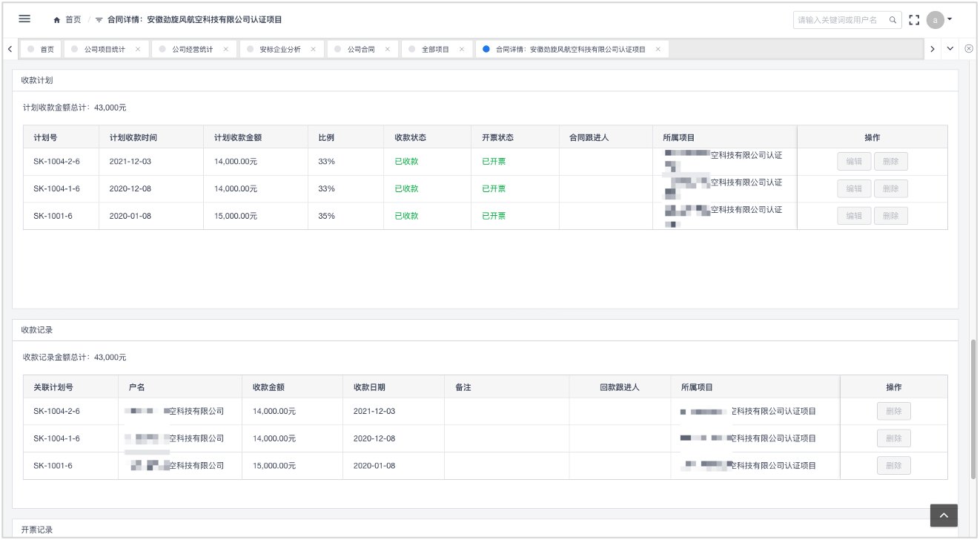Close all tabs with circled X icon
The width and height of the screenshot is (980, 540).
tap(969, 49)
